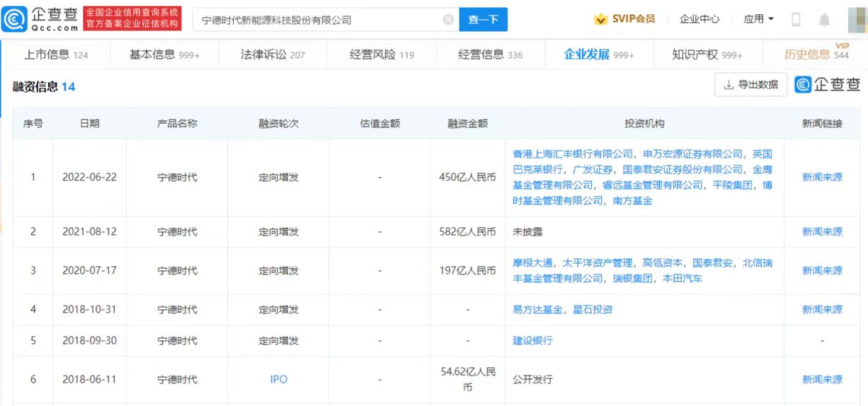Open 新闻来源 for 2018-06-11 row

pos(822,379)
